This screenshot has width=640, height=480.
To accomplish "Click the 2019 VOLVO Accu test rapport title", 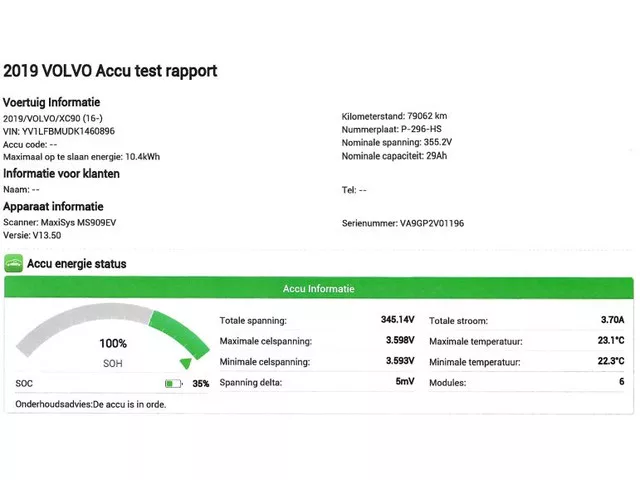I will (x=110, y=71).
